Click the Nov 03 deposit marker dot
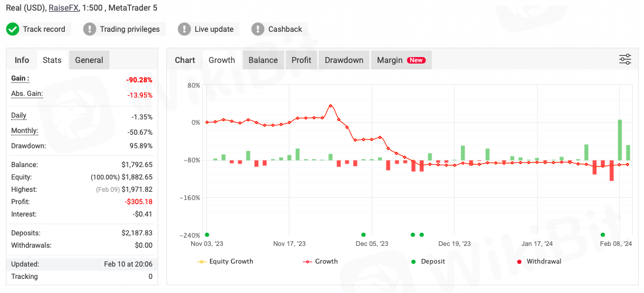 click(x=207, y=234)
